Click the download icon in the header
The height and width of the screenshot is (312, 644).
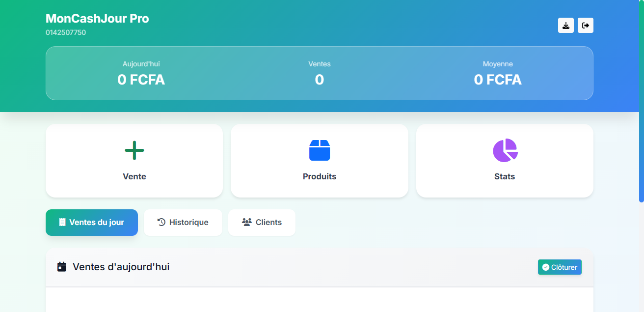point(566,26)
